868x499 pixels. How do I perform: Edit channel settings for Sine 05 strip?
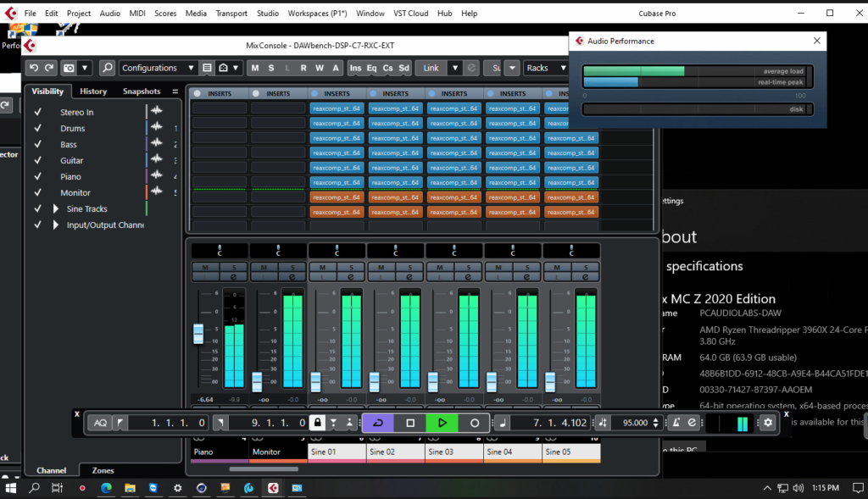click(x=585, y=276)
